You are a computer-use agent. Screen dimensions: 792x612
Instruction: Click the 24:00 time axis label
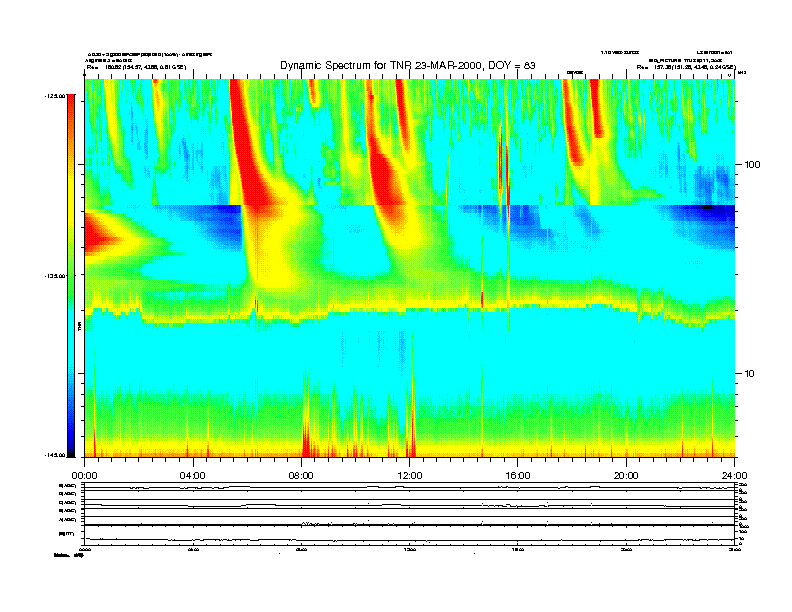(734, 476)
